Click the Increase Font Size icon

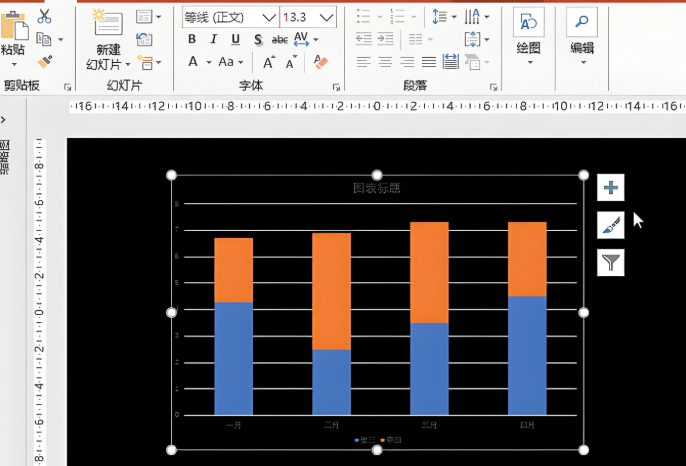[x=266, y=62]
